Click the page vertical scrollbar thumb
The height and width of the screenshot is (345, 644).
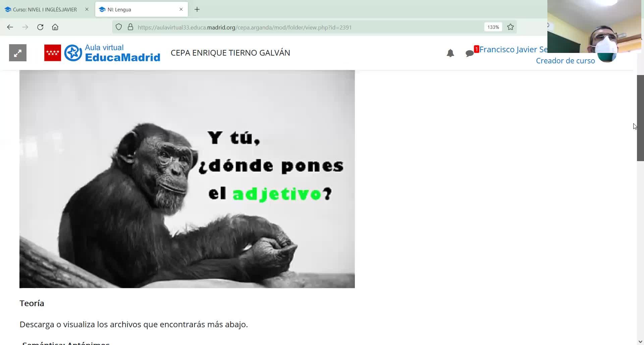coord(640,118)
